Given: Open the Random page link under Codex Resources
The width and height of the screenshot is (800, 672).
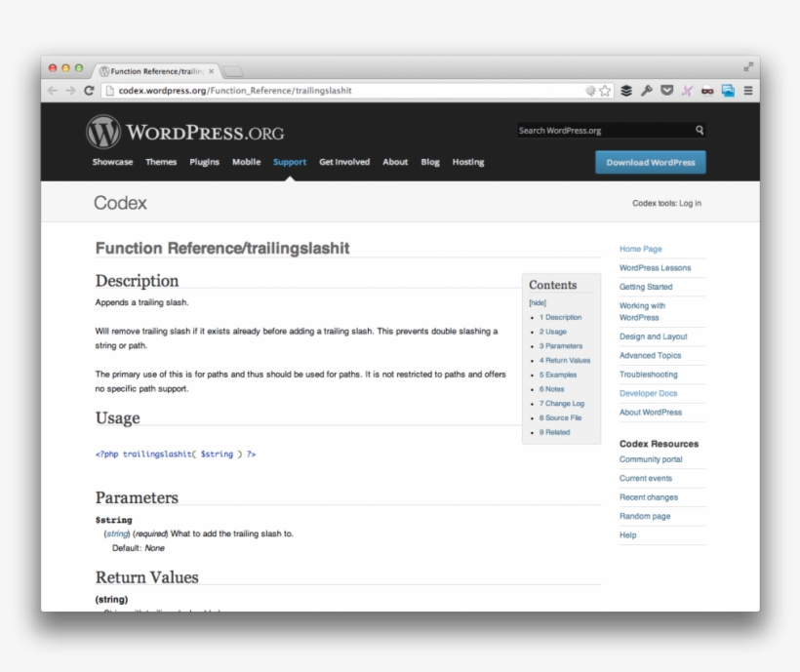Looking at the screenshot, I should point(646,516).
